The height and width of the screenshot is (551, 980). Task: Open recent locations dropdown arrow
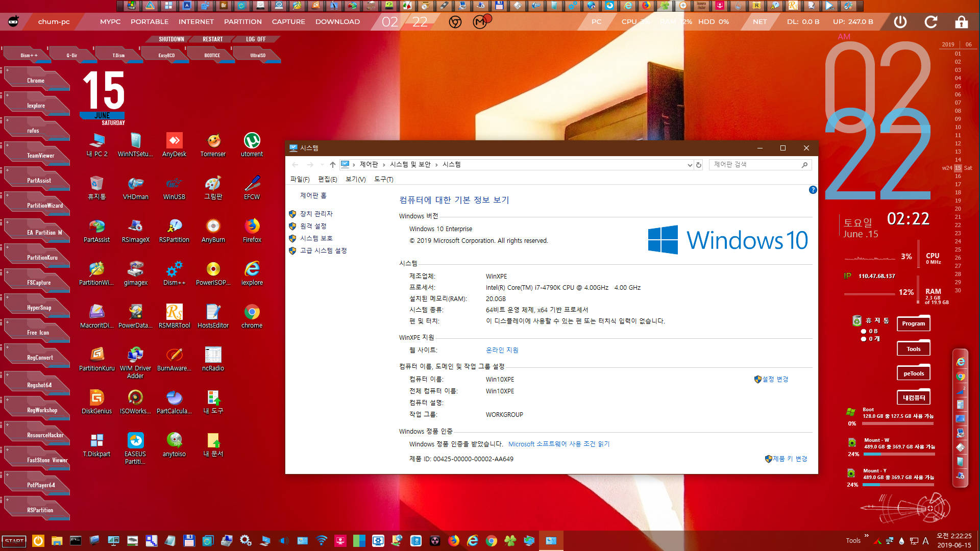pos(322,165)
